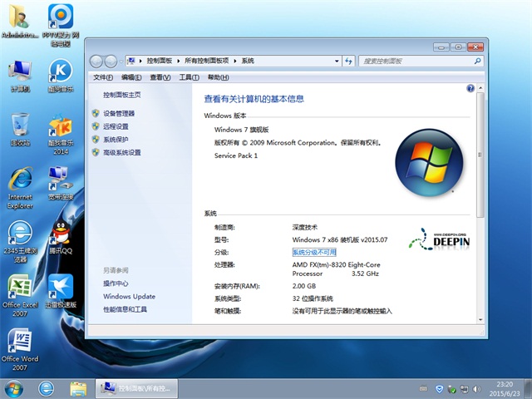Click the show desktop strip at taskbar end

click(528, 389)
